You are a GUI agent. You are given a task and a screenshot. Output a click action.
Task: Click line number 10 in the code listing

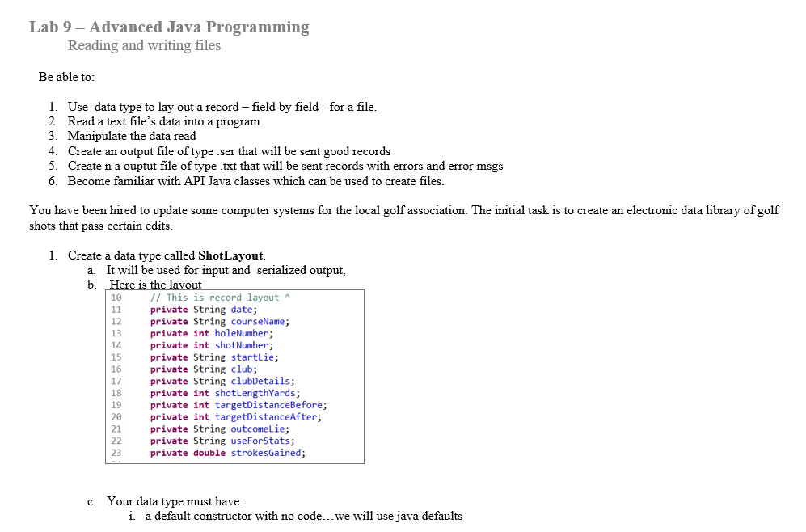(x=116, y=298)
